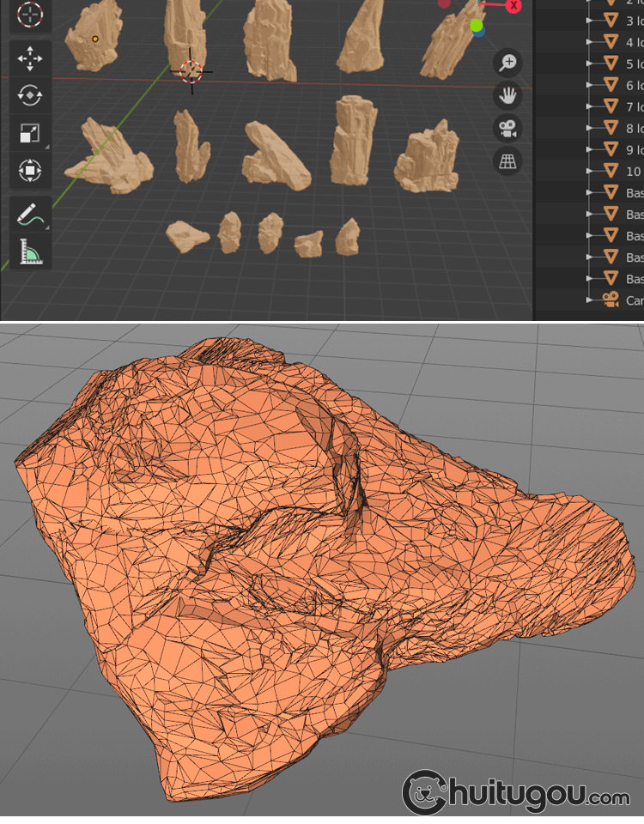
Task: Click the pan hand viewport button
Action: (x=508, y=95)
